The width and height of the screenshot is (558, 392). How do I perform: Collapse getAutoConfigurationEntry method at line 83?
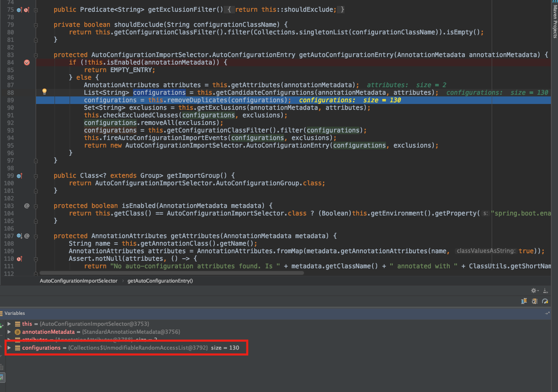36,55
